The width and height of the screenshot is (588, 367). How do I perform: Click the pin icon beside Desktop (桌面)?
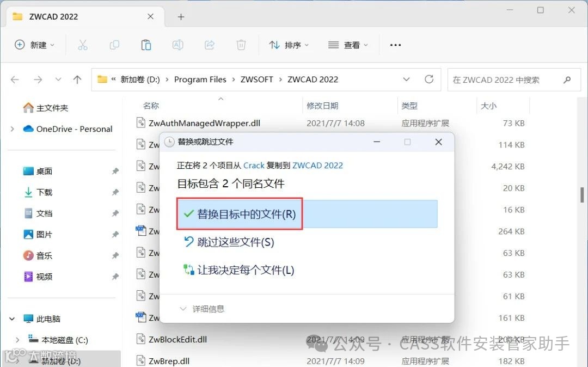(115, 172)
